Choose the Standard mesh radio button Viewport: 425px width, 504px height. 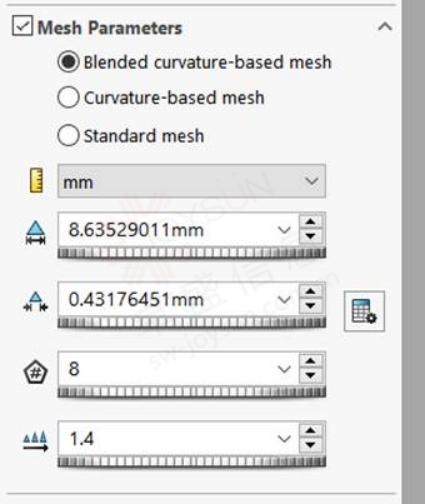tap(68, 135)
